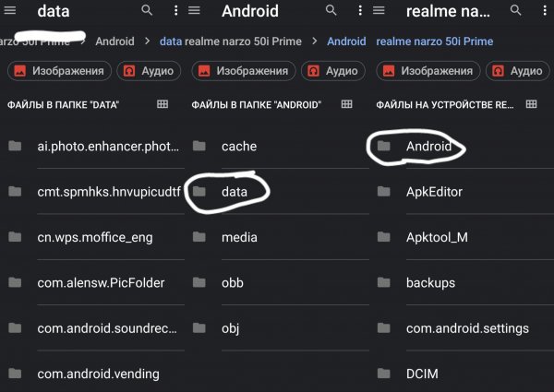Click chevron before data breadcrumb in data panel

147,41
